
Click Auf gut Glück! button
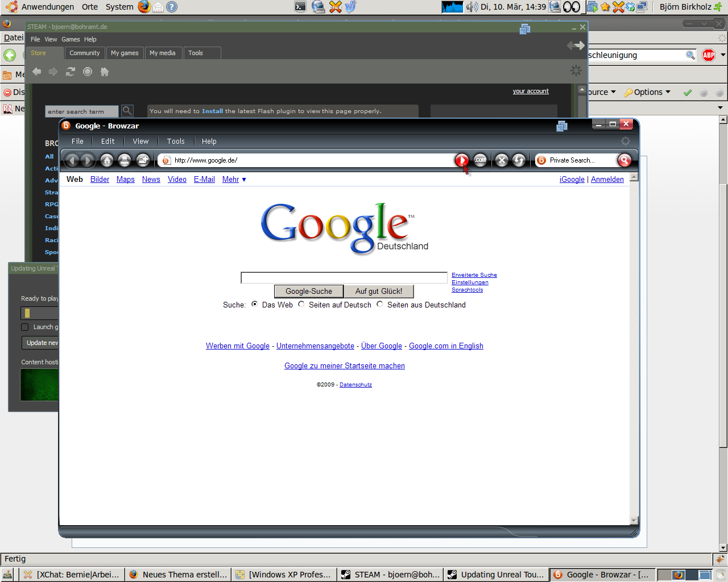379,291
